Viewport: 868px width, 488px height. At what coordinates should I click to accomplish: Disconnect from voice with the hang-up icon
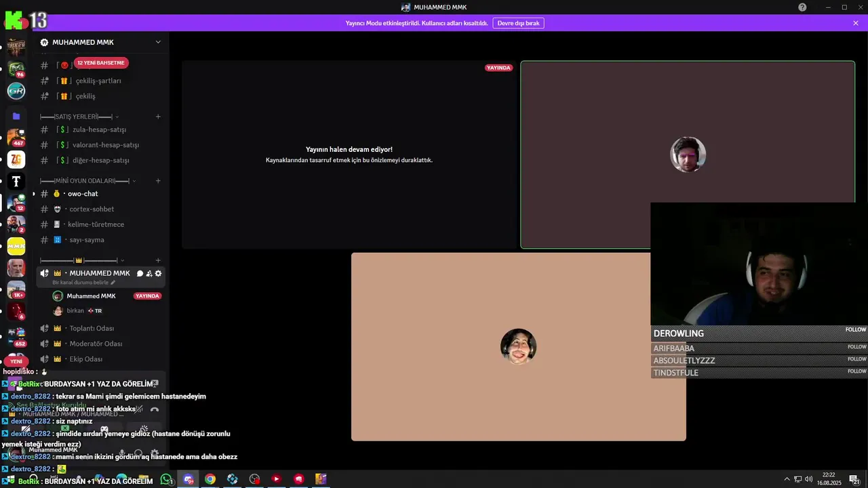pyautogui.click(x=154, y=409)
